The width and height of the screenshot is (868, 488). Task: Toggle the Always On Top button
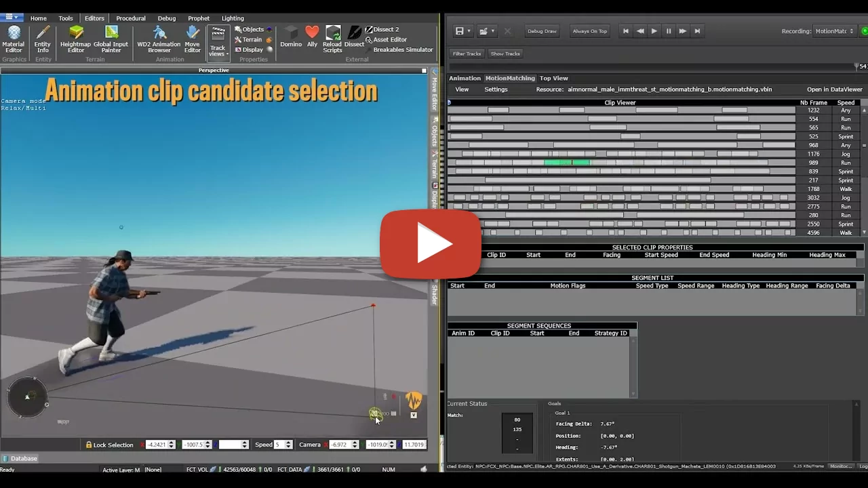tap(590, 31)
